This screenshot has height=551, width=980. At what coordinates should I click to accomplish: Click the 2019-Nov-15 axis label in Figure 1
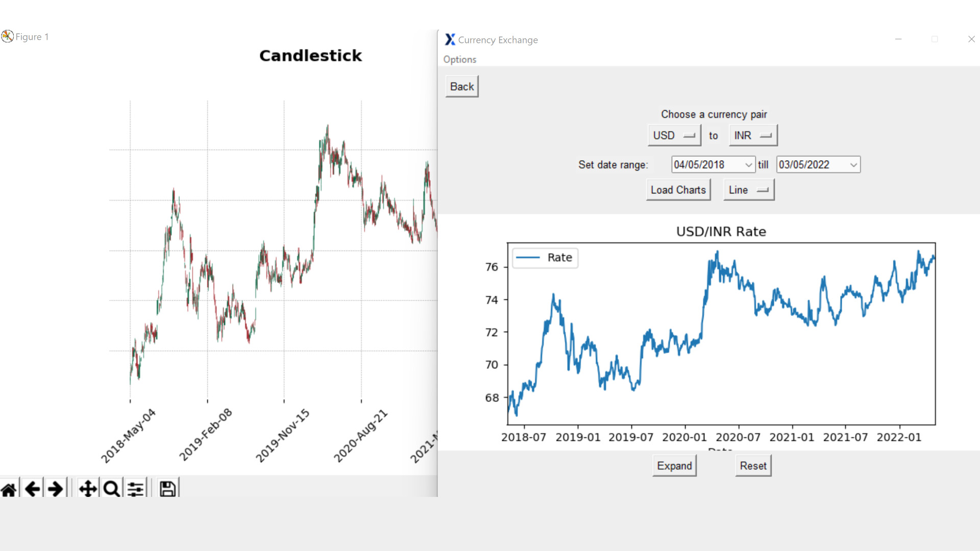[282, 436]
